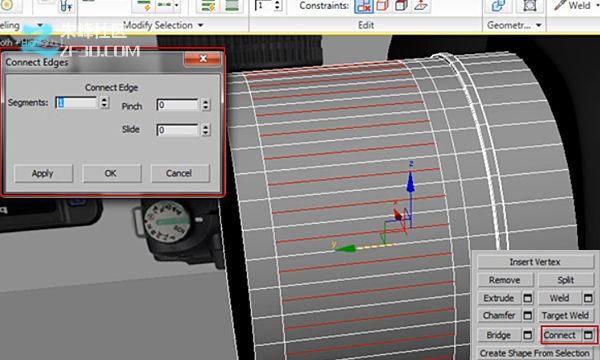Enable the Constrain to Normal icon

click(x=421, y=6)
